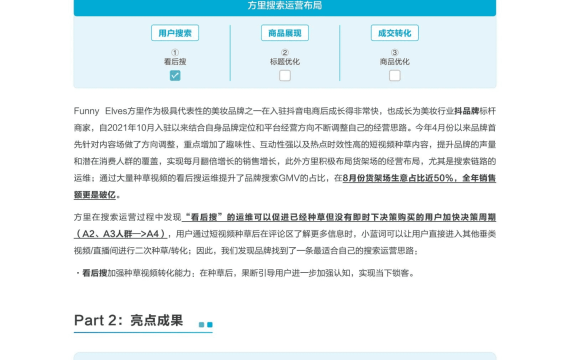Click the bold 抖品牌 text
This screenshot has width=570, height=360.
coord(466,111)
